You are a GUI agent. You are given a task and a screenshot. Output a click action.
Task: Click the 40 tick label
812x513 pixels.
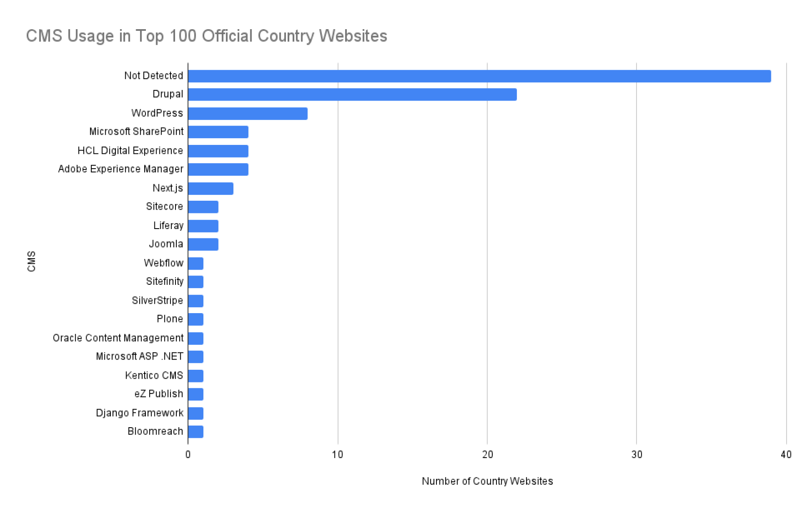786,455
